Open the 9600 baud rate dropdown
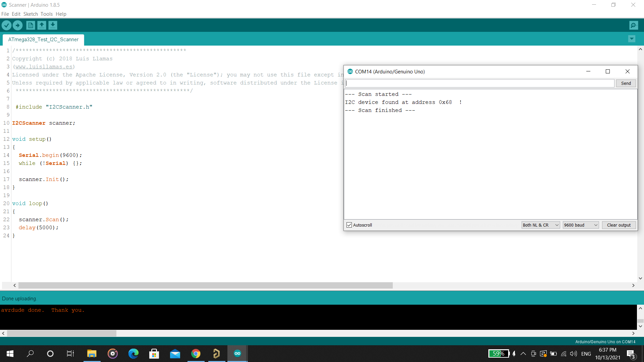Image resolution: width=644 pixels, height=362 pixels. pos(581,225)
